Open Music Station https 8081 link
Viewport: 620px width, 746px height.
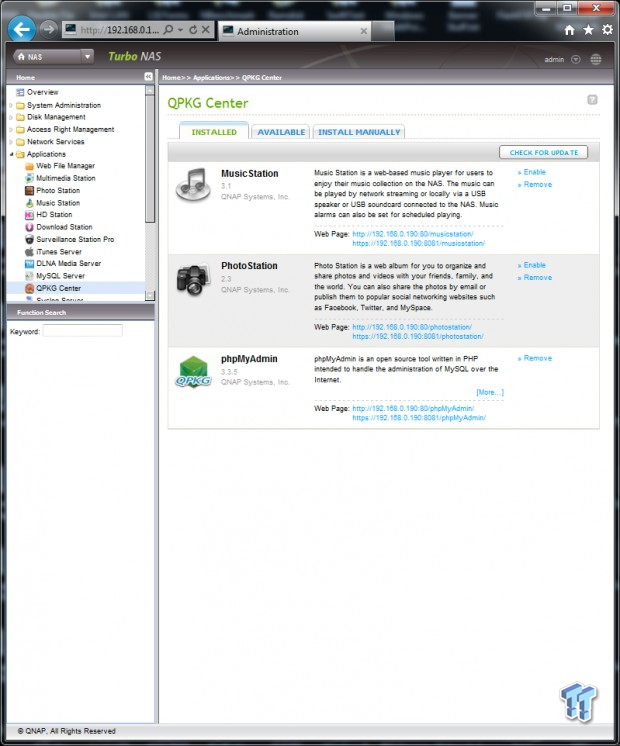click(418, 243)
